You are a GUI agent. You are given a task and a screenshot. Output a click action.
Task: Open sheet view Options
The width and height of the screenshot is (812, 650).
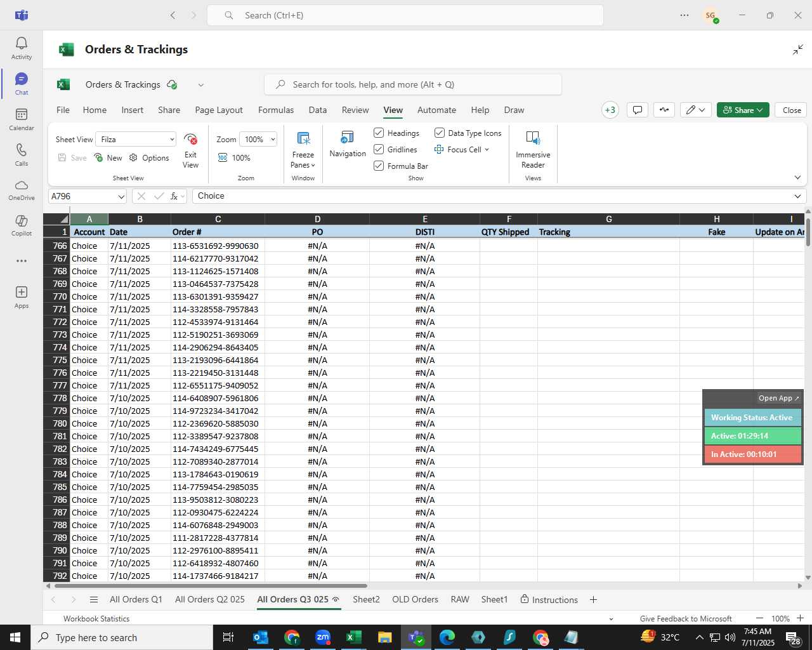coord(149,157)
